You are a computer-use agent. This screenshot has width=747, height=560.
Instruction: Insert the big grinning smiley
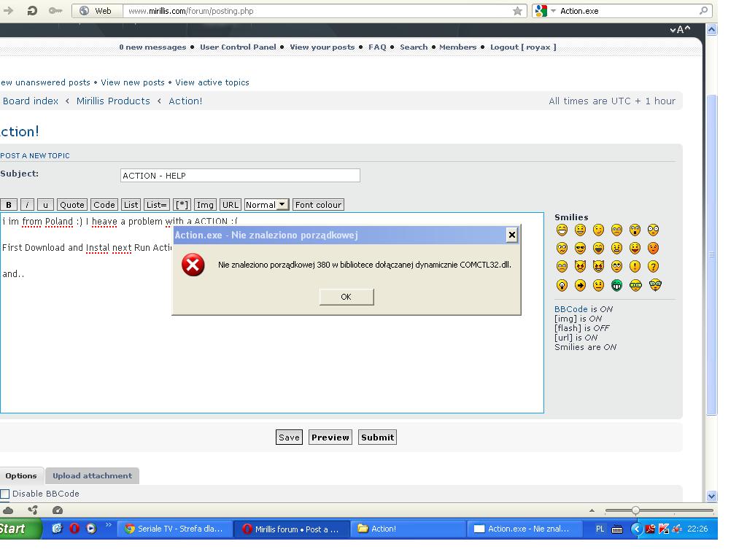coord(562,230)
